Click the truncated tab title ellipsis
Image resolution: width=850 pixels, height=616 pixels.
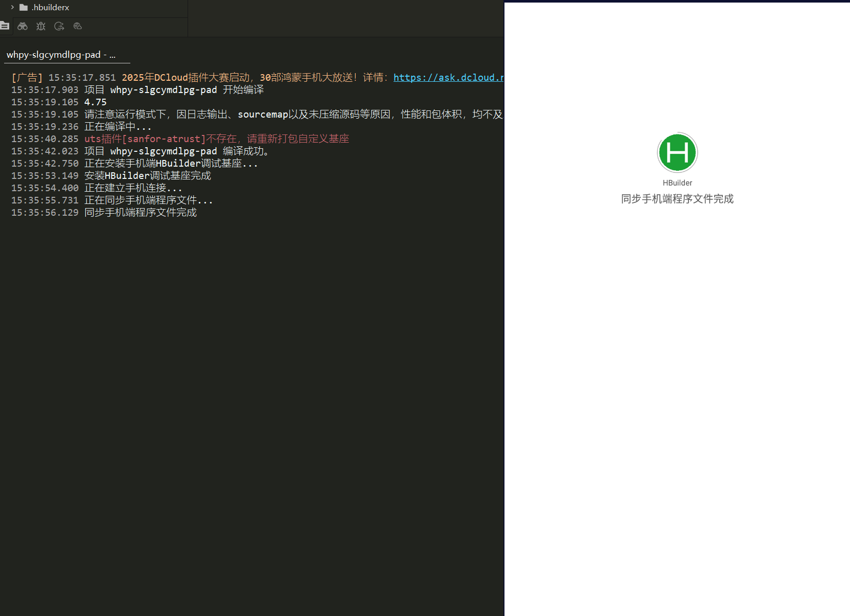(x=112, y=55)
